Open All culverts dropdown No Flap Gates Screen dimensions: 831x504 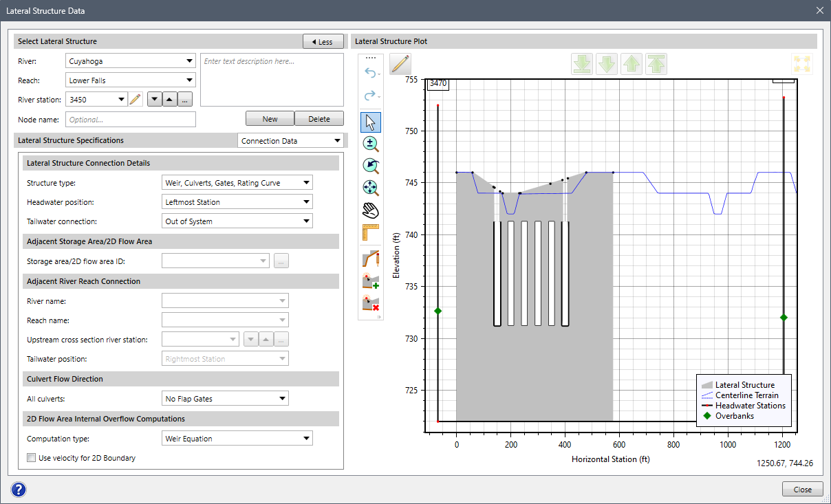tap(225, 399)
